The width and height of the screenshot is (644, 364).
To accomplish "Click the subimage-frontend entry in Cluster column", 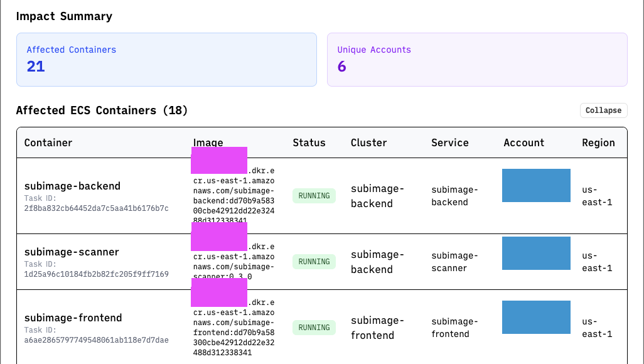I will [x=377, y=328].
